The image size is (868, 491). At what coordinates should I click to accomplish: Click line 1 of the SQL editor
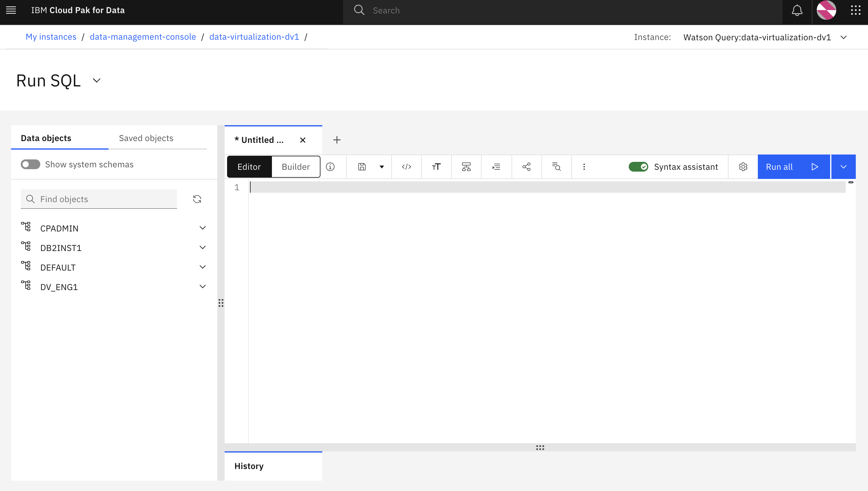tap(548, 187)
